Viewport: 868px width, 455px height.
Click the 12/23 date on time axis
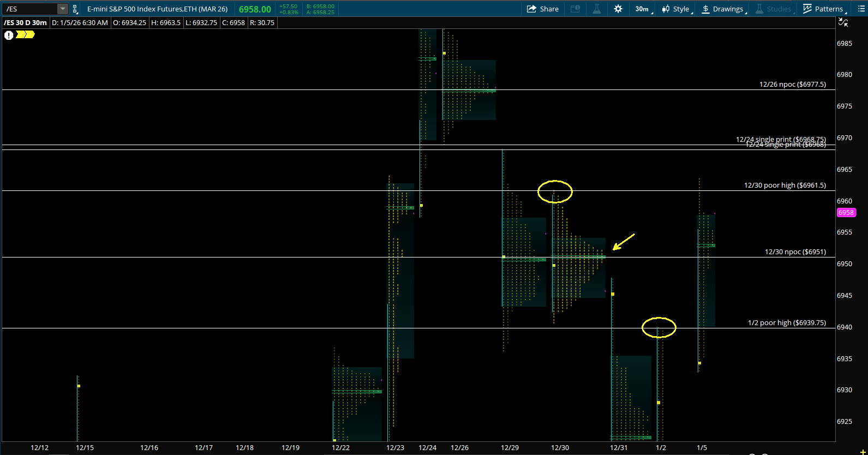tap(395, 448)
